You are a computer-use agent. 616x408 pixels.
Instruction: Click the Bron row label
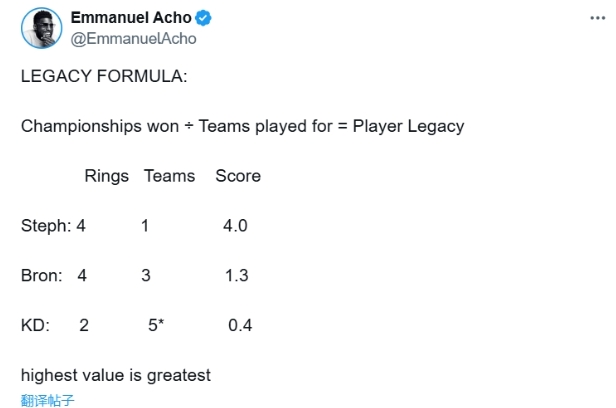(42, 276)
